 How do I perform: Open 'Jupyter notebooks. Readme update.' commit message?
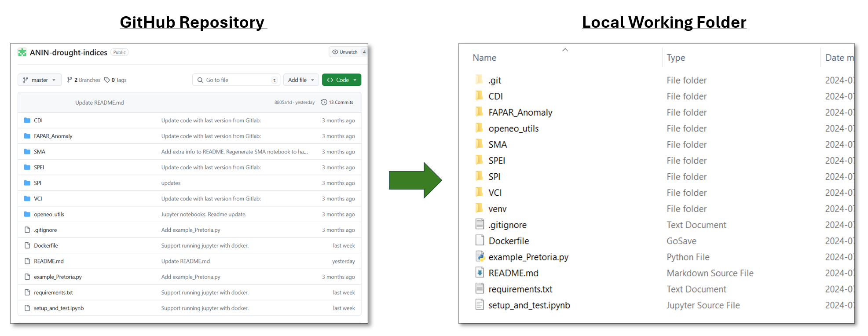[204, 214]
